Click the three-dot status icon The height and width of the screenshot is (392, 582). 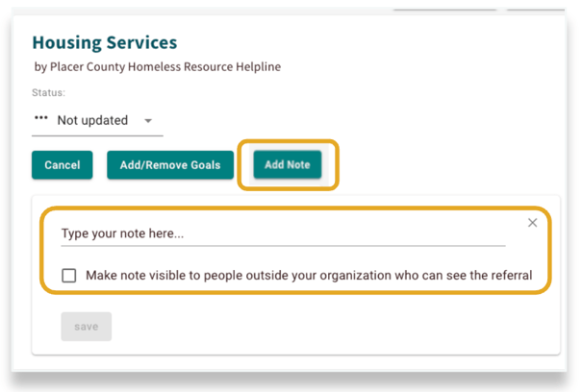(40, 120)
